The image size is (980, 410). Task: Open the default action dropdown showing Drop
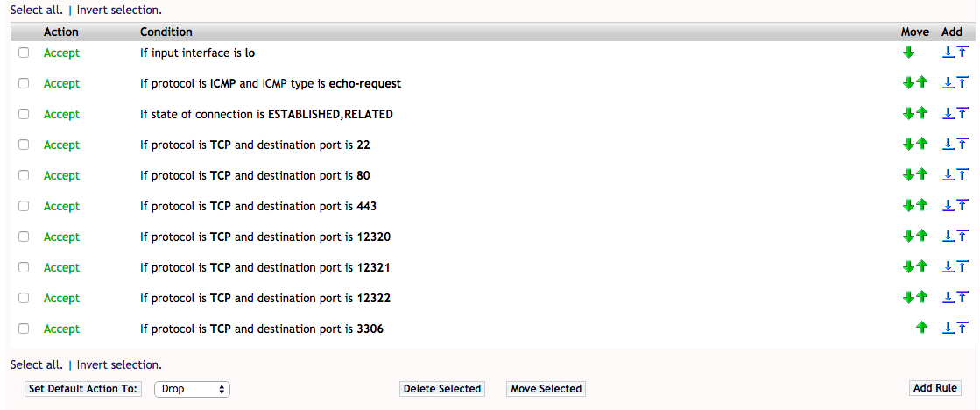pyautogui.click(x=192, y=389)
